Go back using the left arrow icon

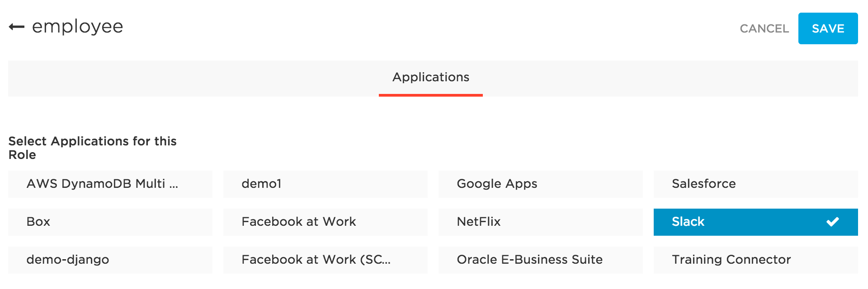[17, 27]
